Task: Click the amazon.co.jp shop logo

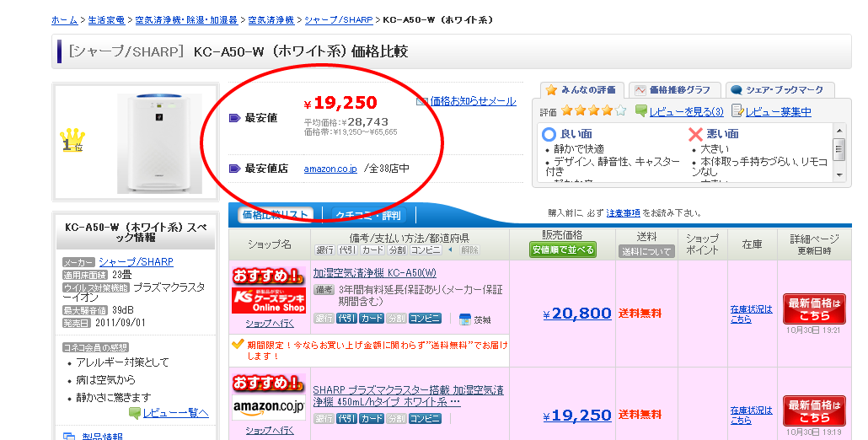Action: [269, 407]
